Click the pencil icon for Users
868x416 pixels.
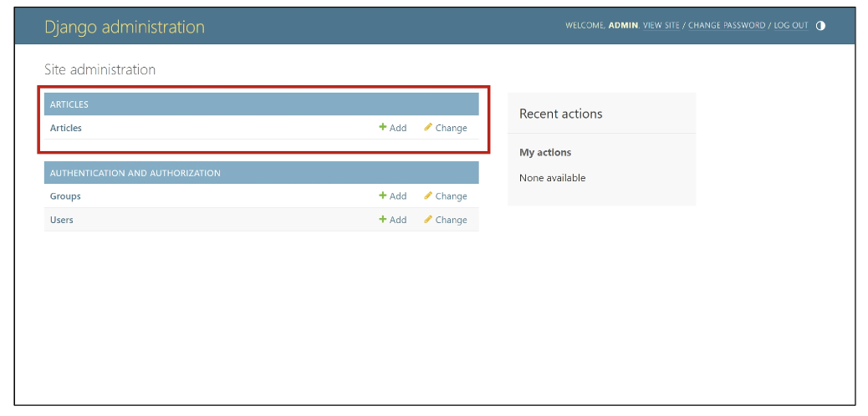click(x=428, y=219)
